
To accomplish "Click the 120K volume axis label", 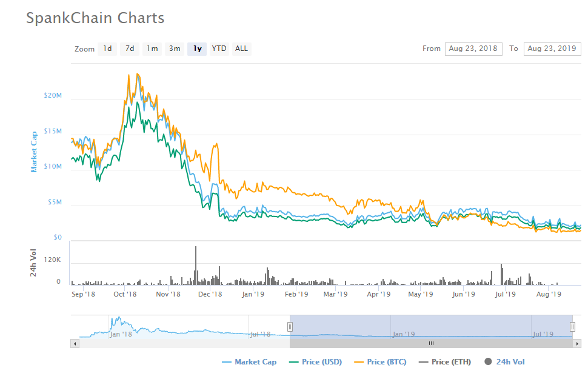I will click(53, 260).
